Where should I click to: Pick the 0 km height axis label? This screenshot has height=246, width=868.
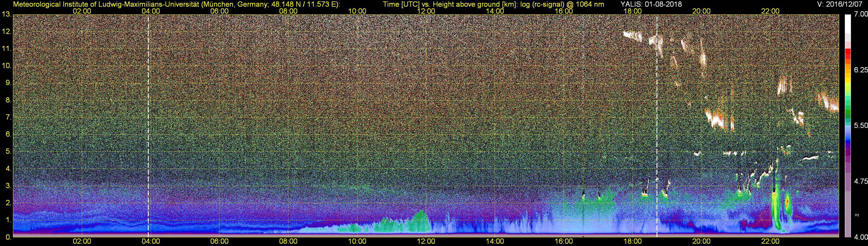pyautogui.click(x=8, y=238)
